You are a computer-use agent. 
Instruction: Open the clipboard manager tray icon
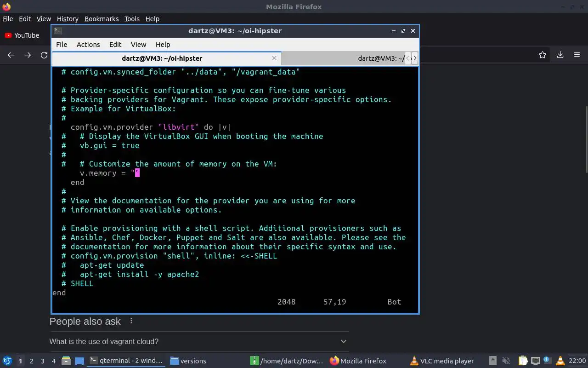tap(523, 361)
